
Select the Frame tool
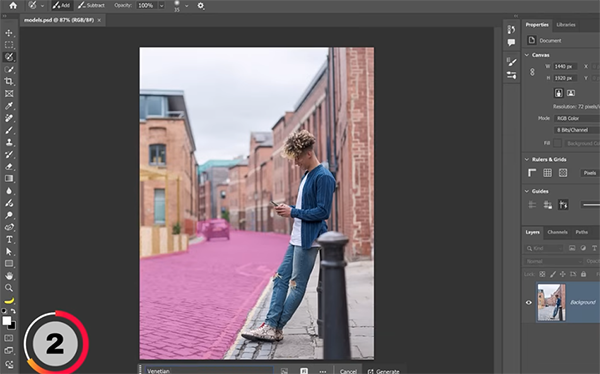click(9, 93)
